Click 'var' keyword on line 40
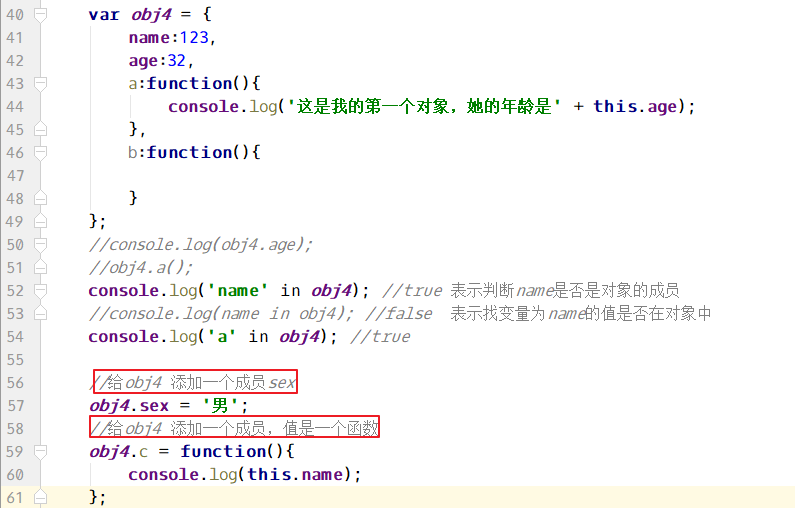This screenshot has width=795, height=508. (104, 15)
